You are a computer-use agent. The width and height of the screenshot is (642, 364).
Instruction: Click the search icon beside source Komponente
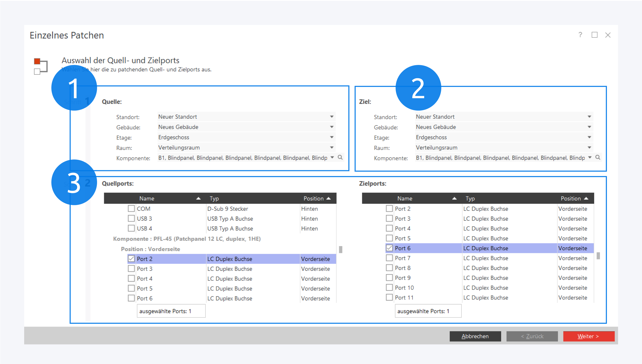(340, 157)
